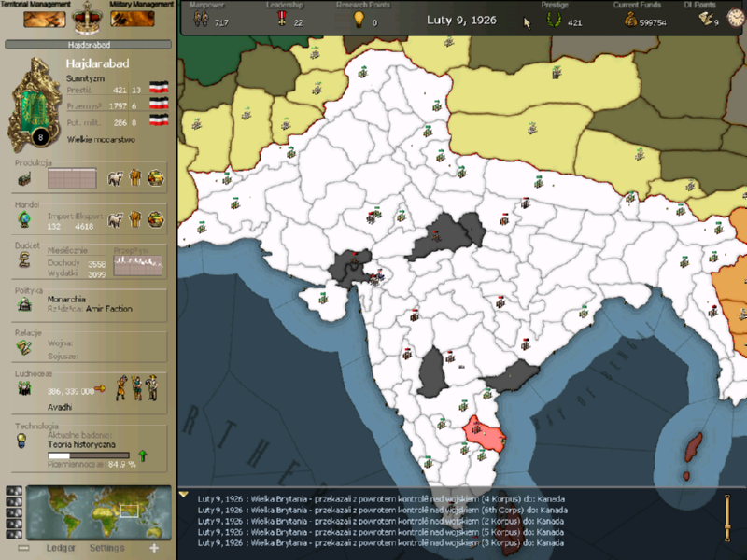This screenshot has width=747, height=560.
Task: Click the flag next to Pot. milit.
Action: 159,119
